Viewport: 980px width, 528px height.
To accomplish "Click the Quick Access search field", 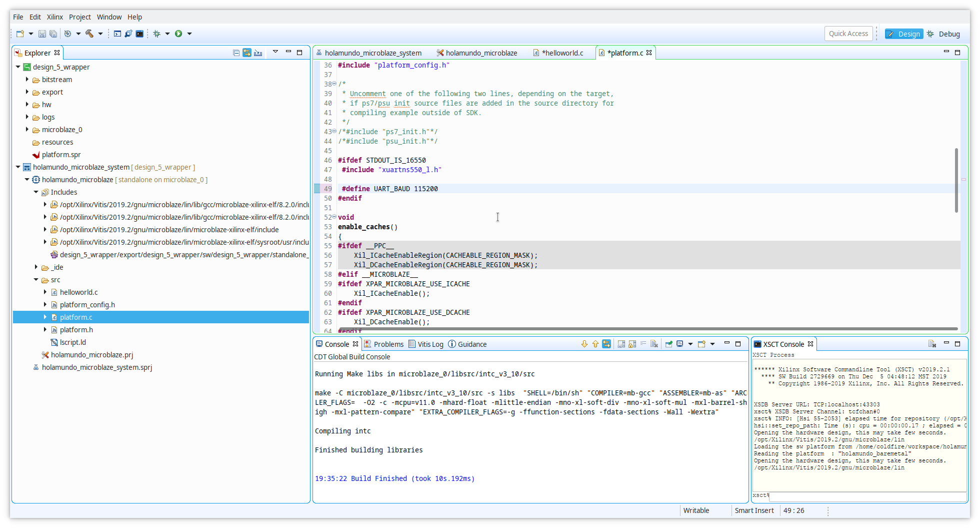I will (848, 34).
